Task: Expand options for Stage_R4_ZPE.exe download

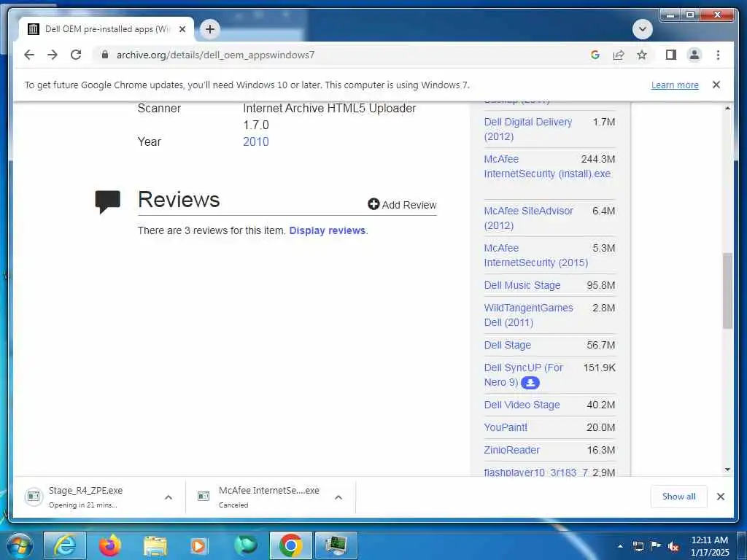Action: [x=169, y=497]
